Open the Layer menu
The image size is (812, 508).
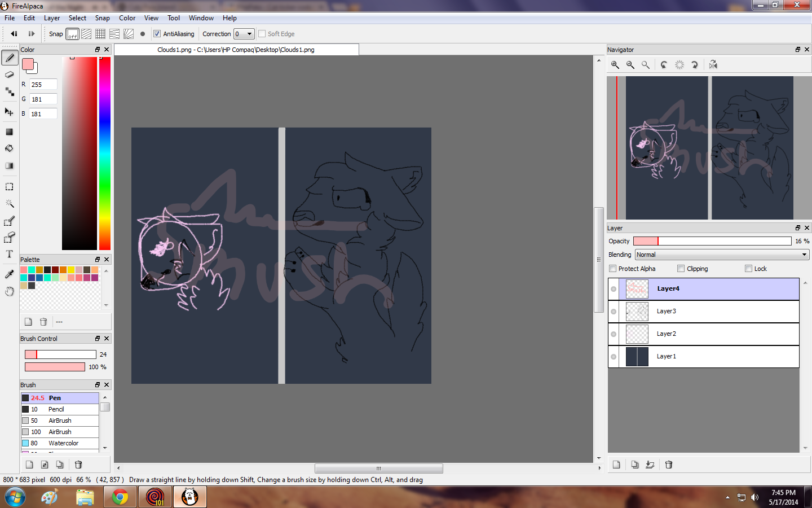(x=52, y=18)
